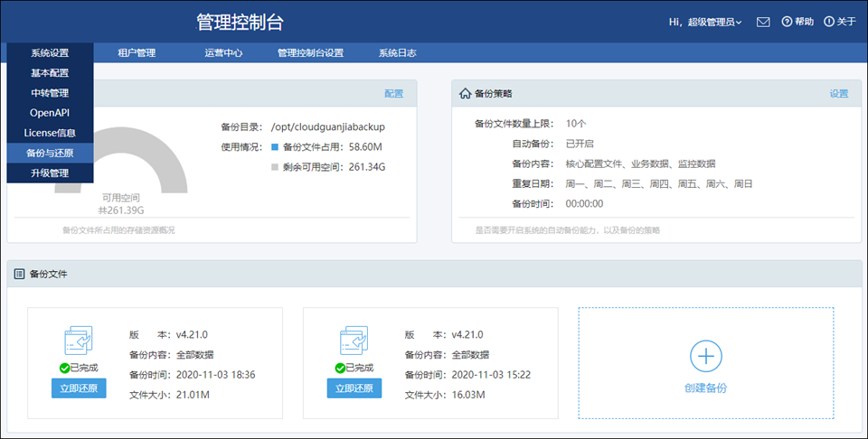This screenshot has width=868, height=439.
Task: Select 基本配置 in the dropdown menu
Action: (50, 73)
